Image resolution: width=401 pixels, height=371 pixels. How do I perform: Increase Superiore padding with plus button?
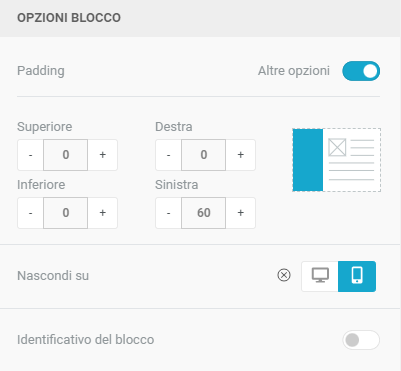tap(103, 155)
